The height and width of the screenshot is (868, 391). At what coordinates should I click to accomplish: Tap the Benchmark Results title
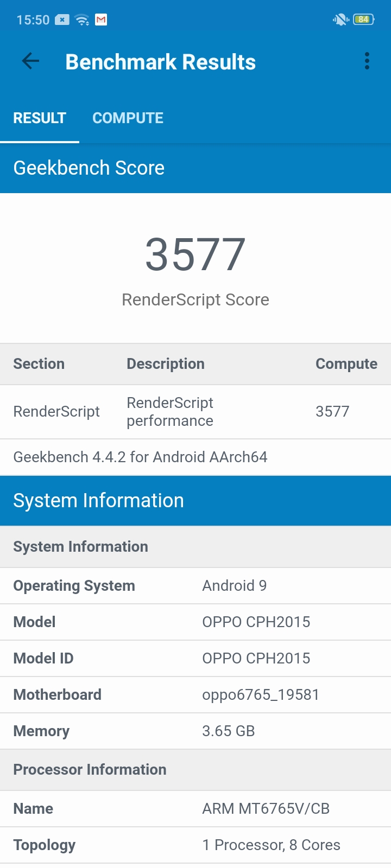[x=161, y=62]
